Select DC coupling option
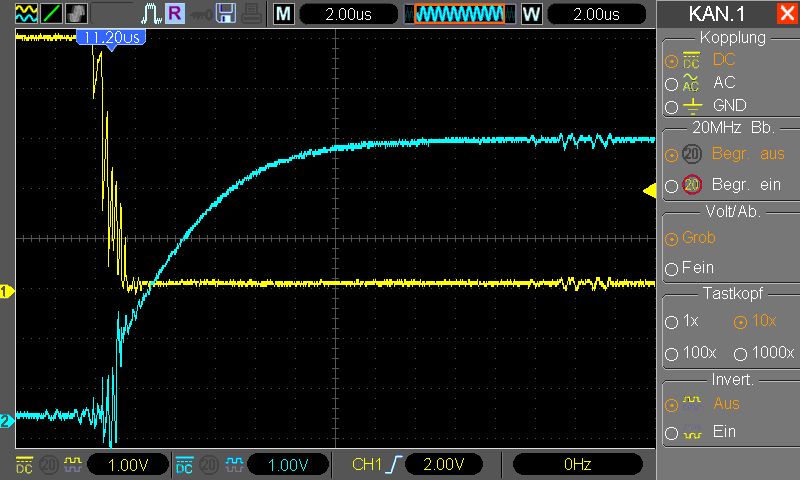Viewport: 800px width, 480px height. [x=671, y=60]
